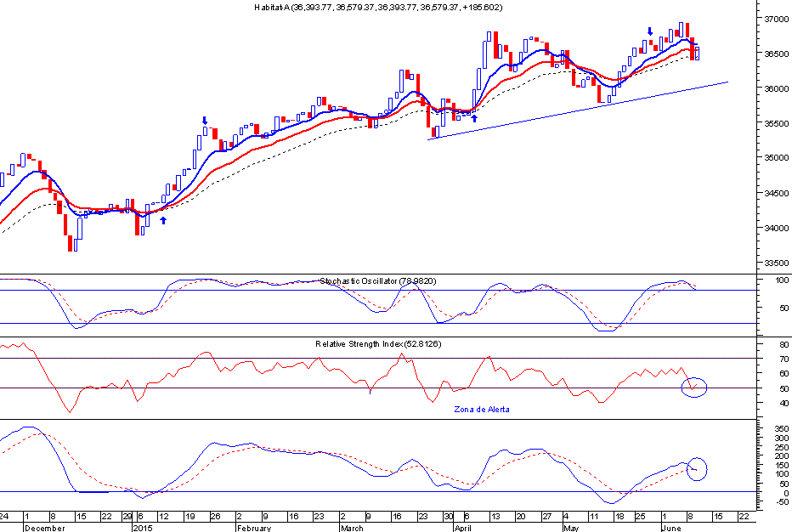Image resolution: width=792 pixels, height=532 pixels.
Task: Click the 34000 price axis label
Action: click(x=777, y=228)
